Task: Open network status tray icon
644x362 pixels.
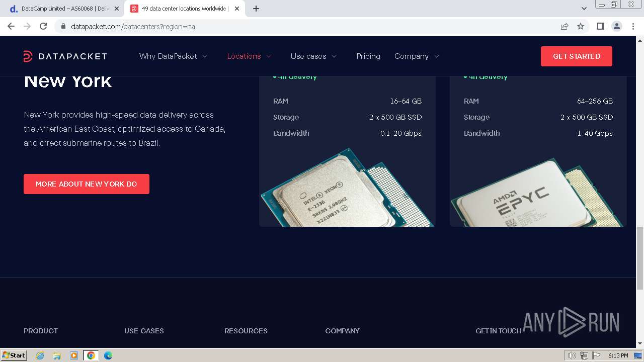Action: point(584,355)
